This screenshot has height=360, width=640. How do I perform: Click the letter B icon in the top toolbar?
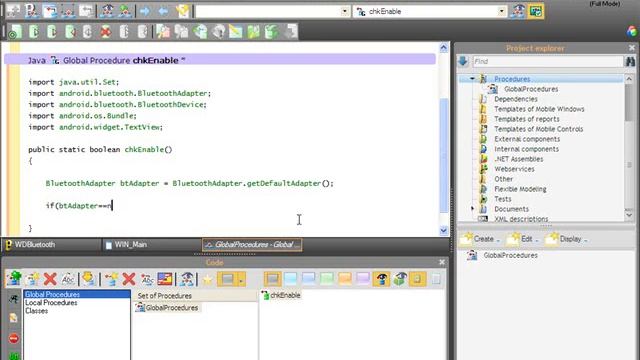32,11
